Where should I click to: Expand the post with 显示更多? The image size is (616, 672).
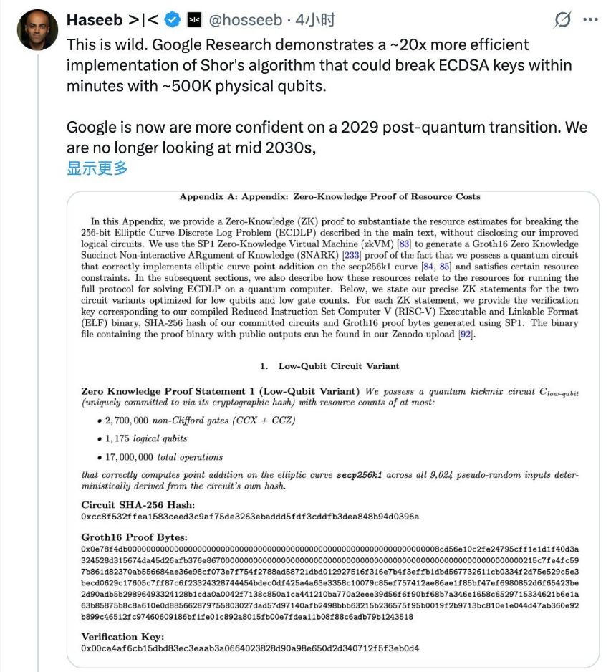pos(97,168)
